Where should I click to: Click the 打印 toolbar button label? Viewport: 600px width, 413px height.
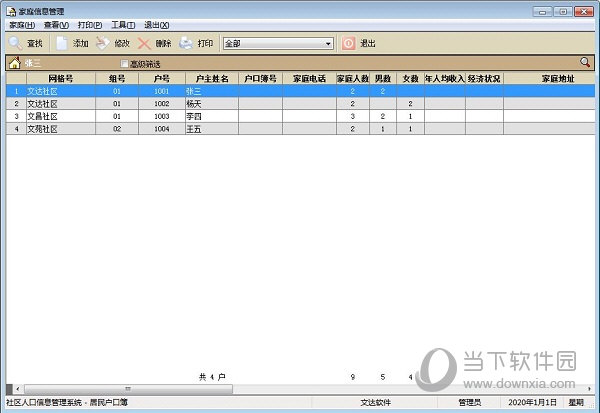tap(205, 44)
